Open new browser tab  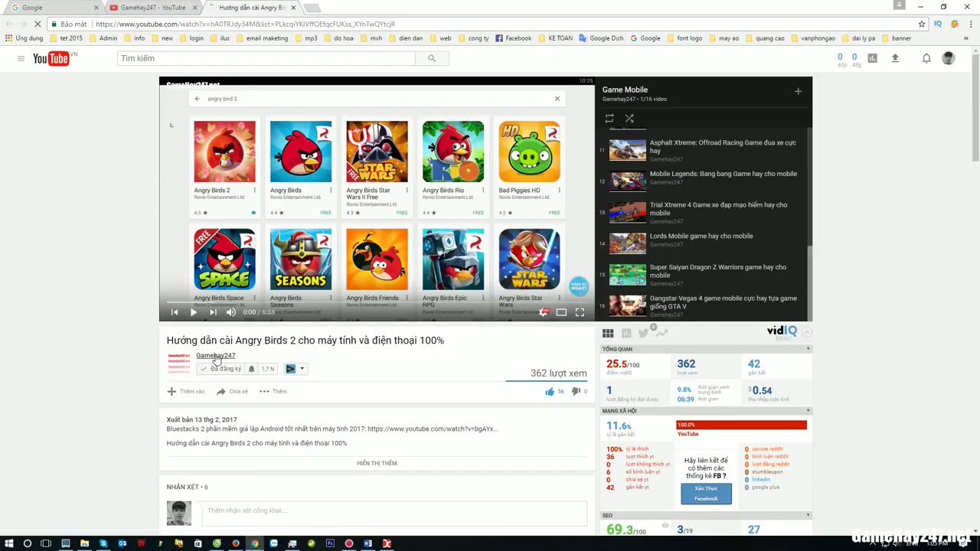pyautogui.click(x=312, y=8)
